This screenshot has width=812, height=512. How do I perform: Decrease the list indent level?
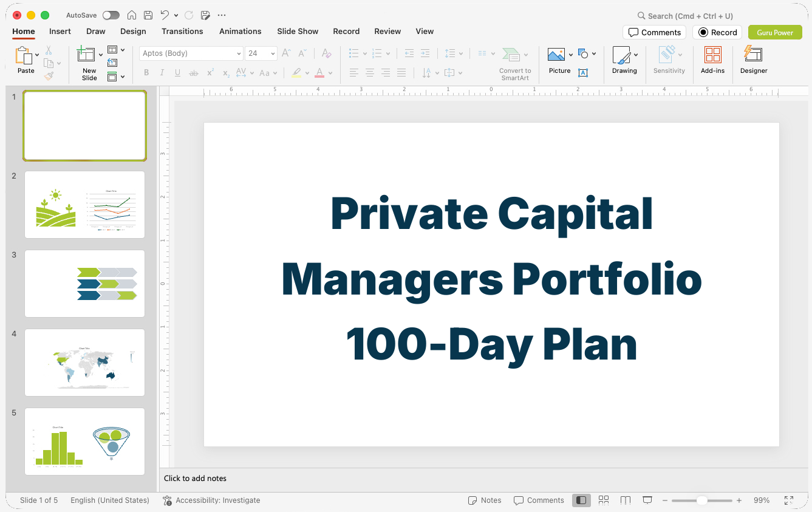[409, 53]
